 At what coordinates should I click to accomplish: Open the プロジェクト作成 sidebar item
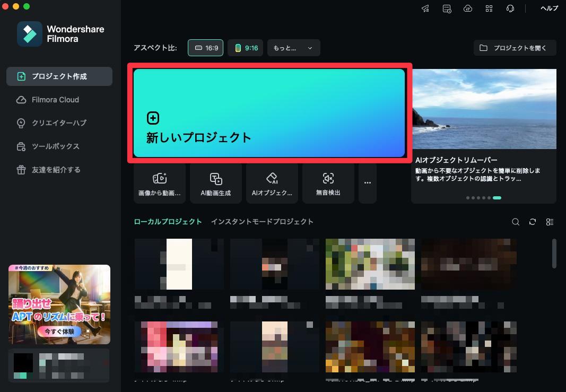tap(59, 76)
